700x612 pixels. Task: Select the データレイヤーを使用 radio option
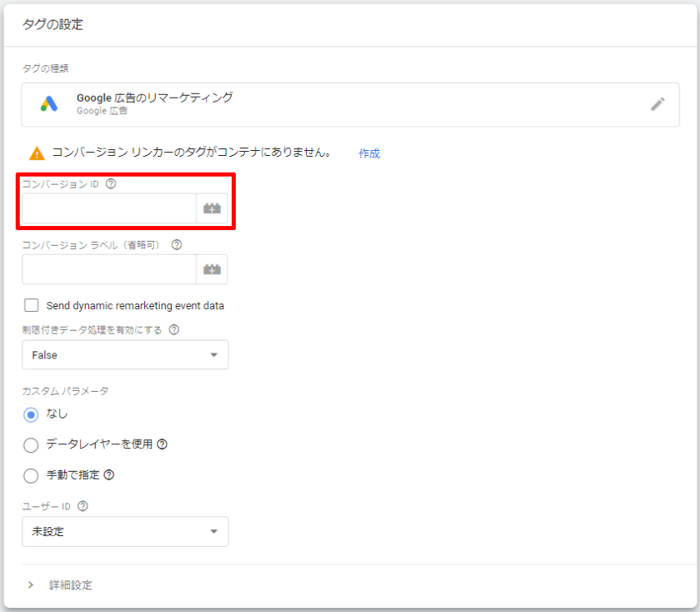coord(31,445)
